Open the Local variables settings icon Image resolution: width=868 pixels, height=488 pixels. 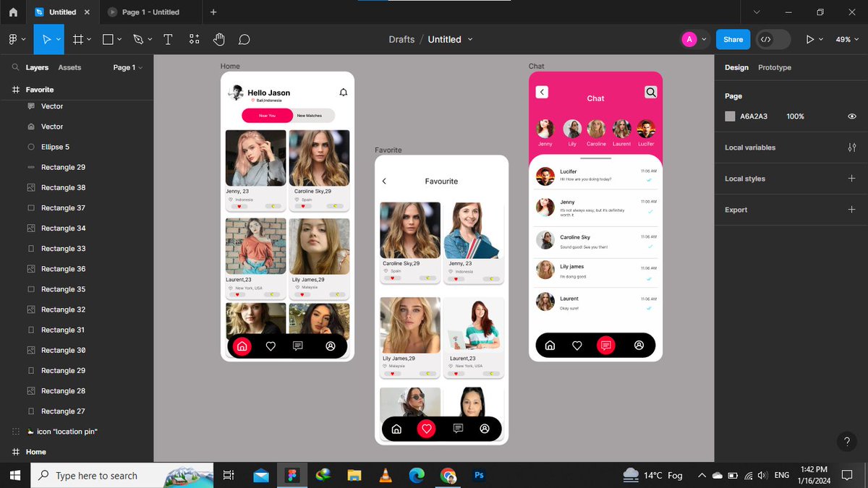pyautogui.click(x=851, y=147)
